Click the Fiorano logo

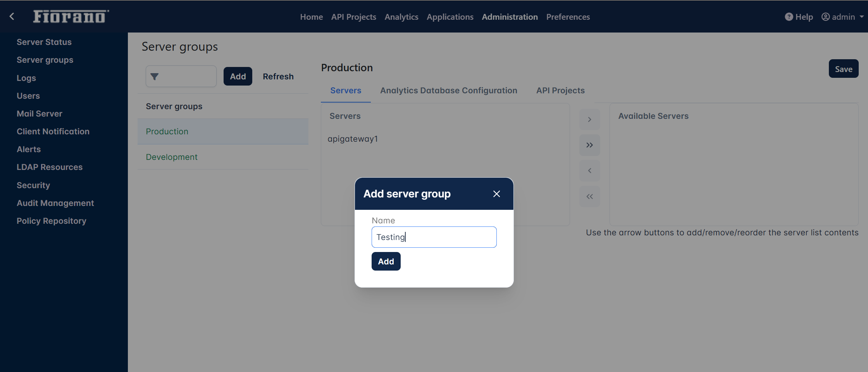click(x=71, y=17)
